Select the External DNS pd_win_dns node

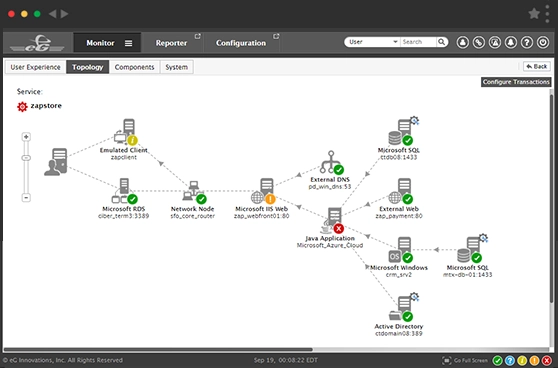tap(332, 163)
